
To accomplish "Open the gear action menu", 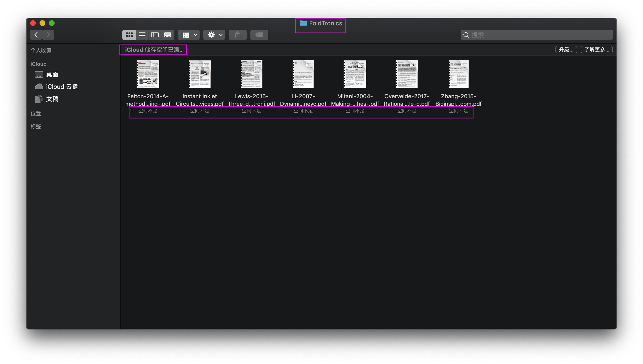I will [x=214, y=35].
